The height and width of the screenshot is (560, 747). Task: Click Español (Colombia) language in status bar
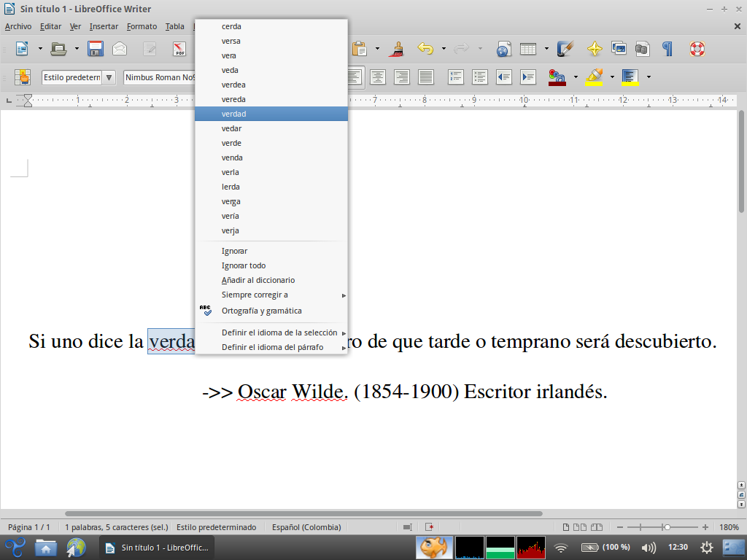point(306,527)
